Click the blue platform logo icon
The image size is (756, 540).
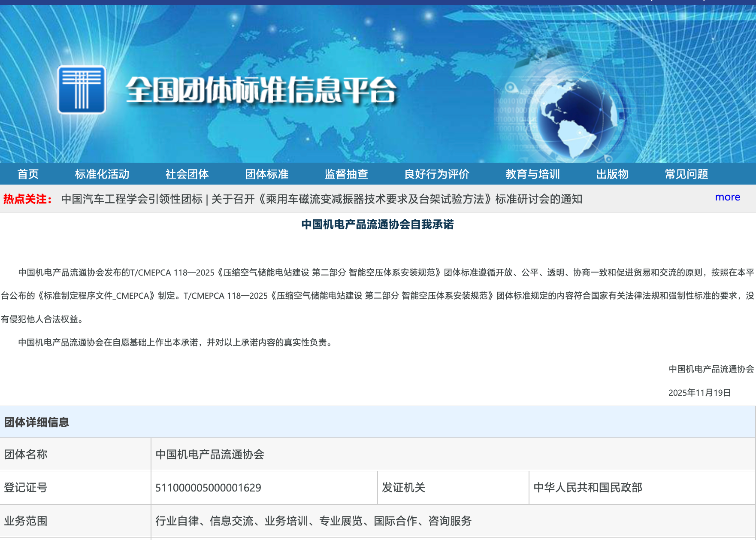click(82, 89)
